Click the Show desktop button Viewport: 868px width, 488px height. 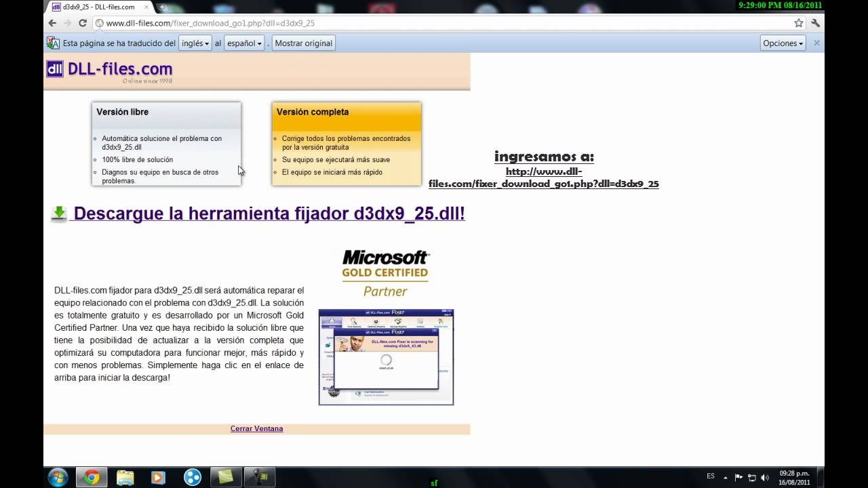[819, 477]
